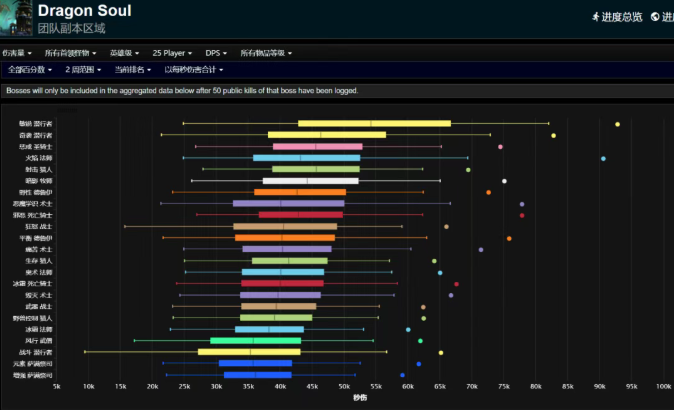Expand the 所有物品等级 item level filter
The height and width of the screenshot is (410, 676).
pos(266,52)
